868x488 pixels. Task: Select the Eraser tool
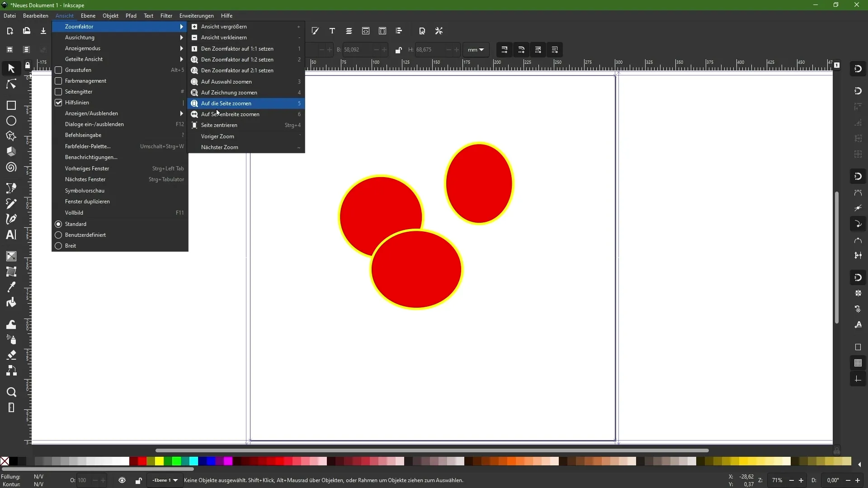tap(11, 355)
